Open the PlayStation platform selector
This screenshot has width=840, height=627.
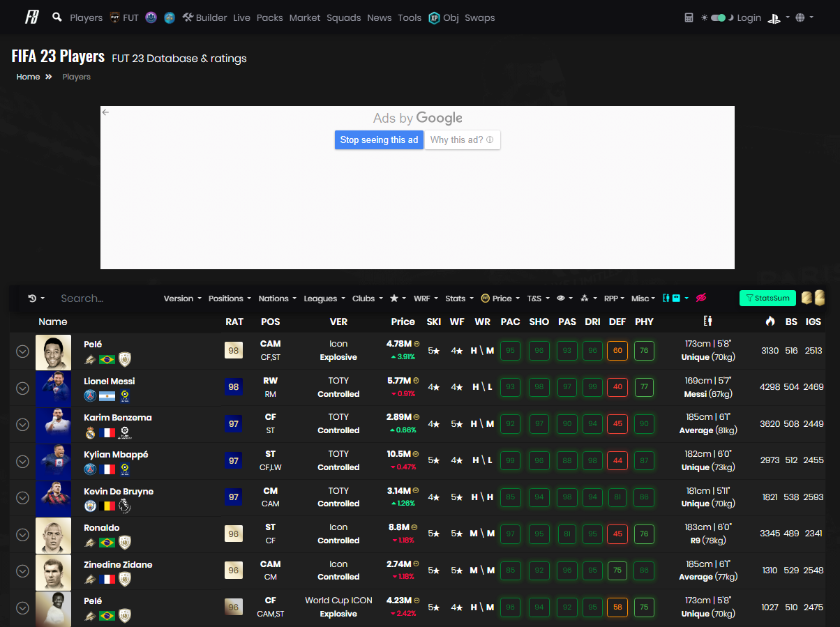click(777, 18)
